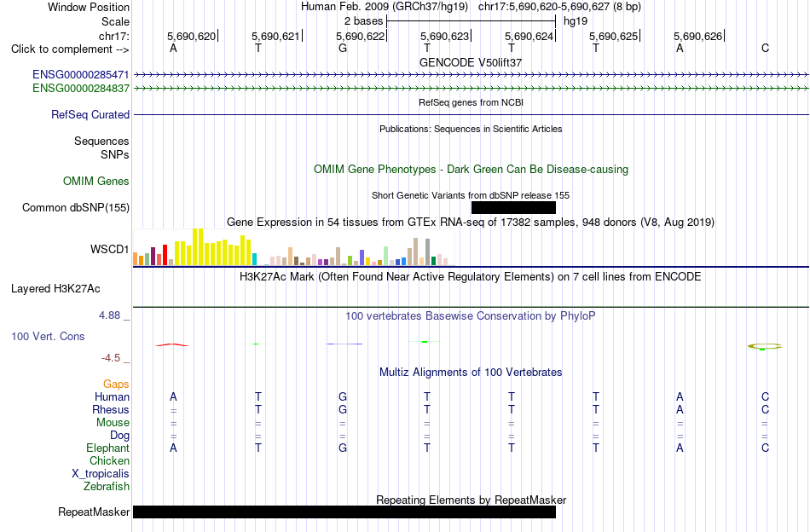Click the orange Gaps label
Screen dimensions: 810x532
116,385
